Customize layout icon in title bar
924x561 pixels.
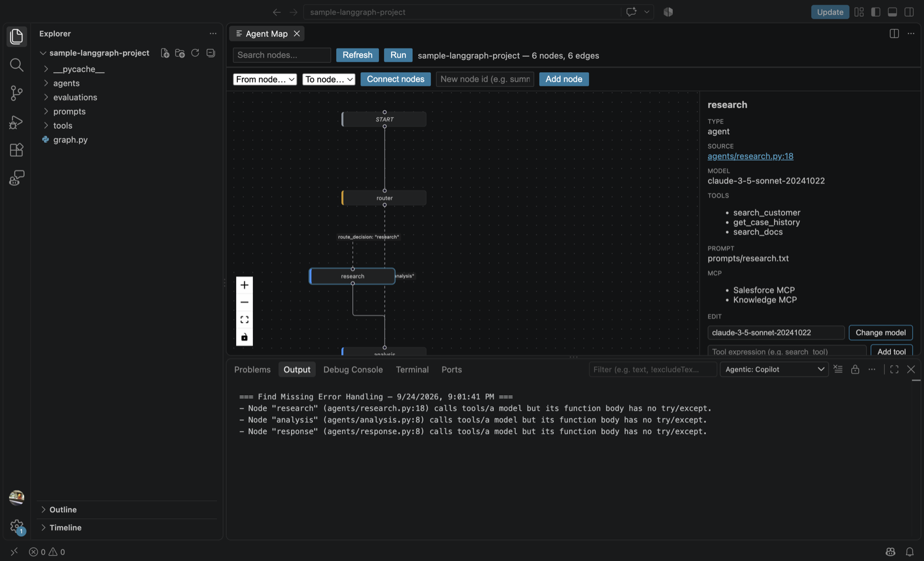pos(859,12)
